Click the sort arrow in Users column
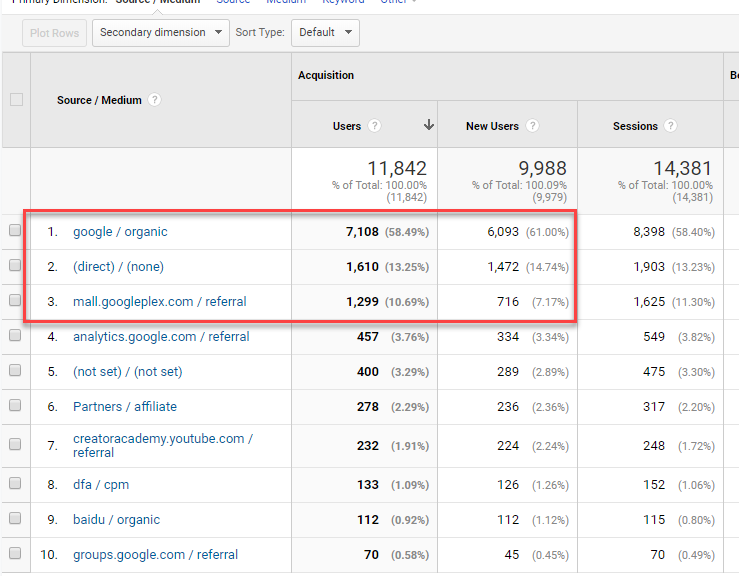 (x=428, y=125)
